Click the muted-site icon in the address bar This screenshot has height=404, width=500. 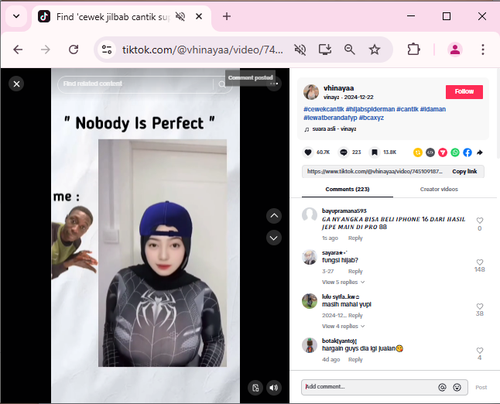(300, 50)
